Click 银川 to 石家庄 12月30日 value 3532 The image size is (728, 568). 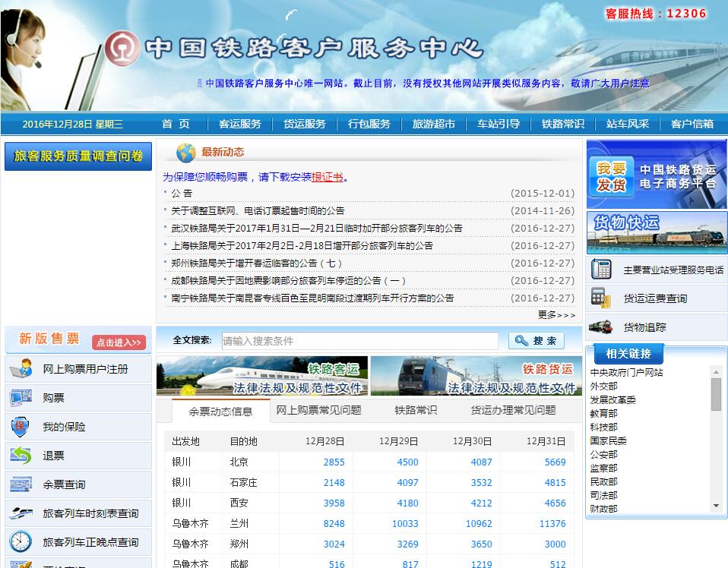point(481,483)
